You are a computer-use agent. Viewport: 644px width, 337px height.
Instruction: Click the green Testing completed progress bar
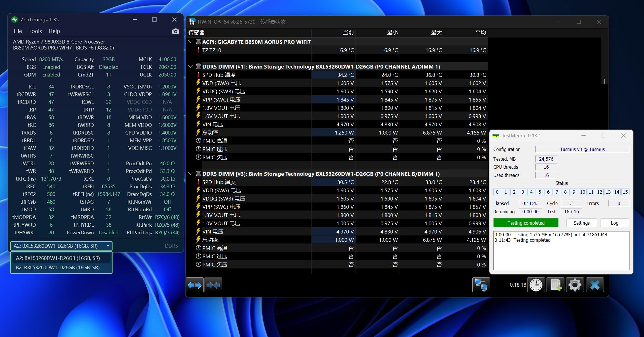[x=525, y=223]
